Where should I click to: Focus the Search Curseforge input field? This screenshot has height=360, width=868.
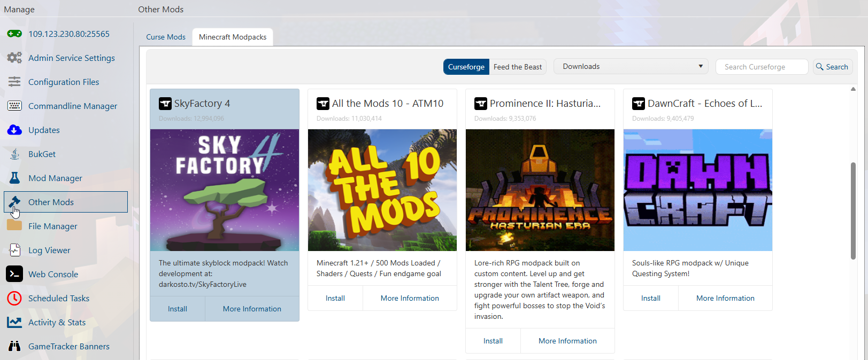pyautogui.click(x=762, y=67)
